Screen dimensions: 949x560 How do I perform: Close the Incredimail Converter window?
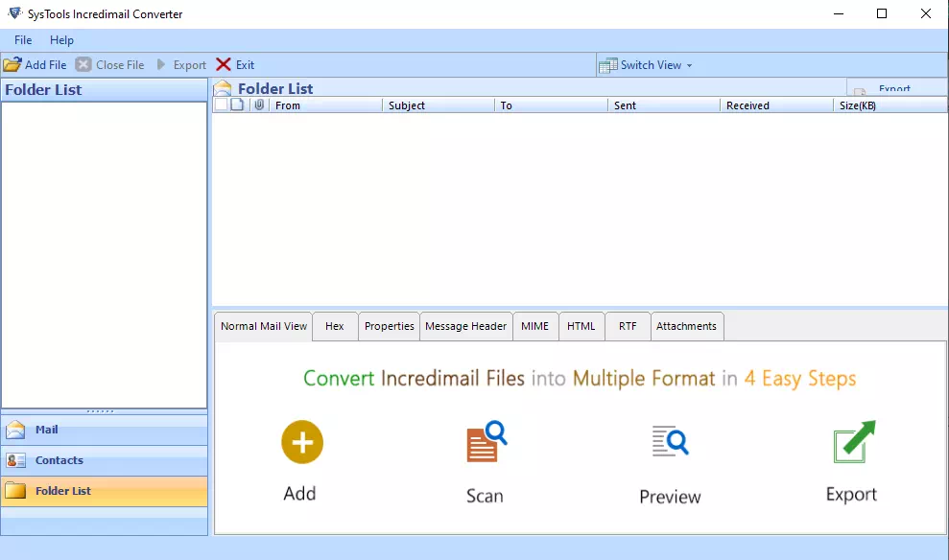pyautogui.click(x=926, y=14)
